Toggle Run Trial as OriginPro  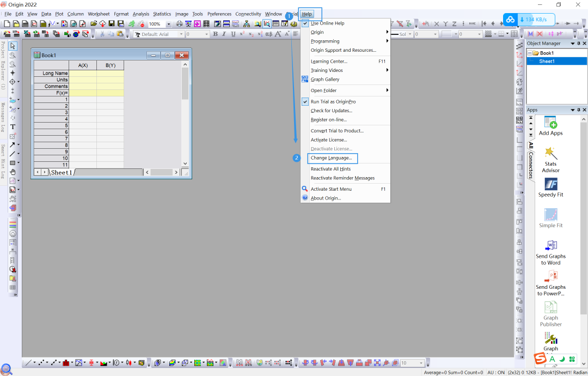(x=333, y=102)
